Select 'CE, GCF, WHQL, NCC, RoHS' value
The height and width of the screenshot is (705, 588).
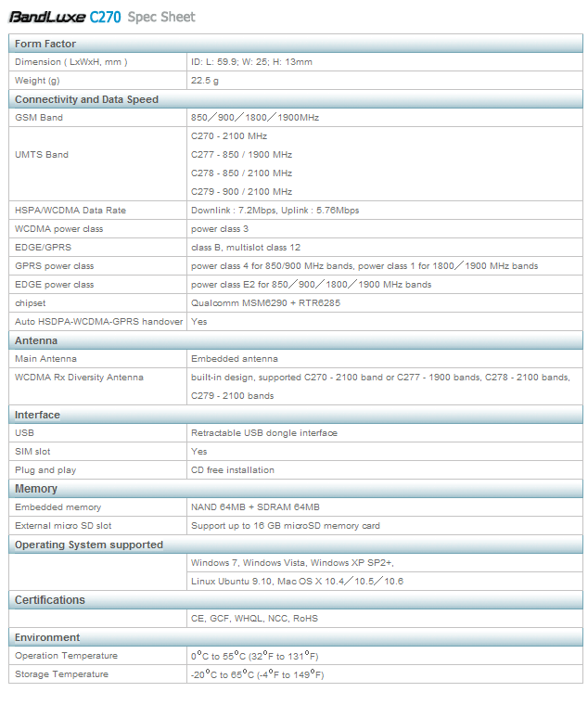coord(254,619)
